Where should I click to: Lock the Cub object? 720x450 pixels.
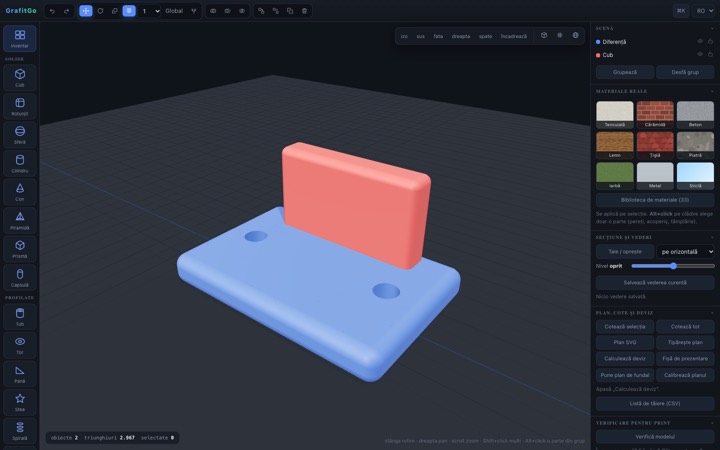pos(710,54)
